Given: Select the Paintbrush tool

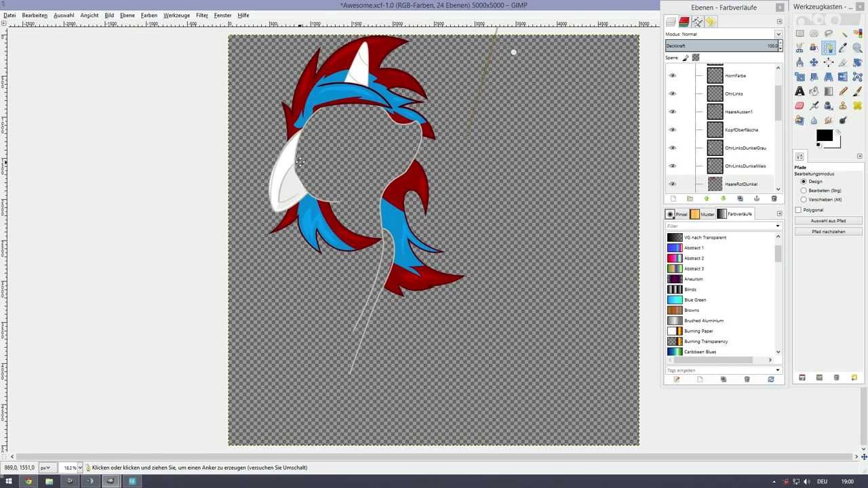Looking at the screenshot, I should (858, 91).
